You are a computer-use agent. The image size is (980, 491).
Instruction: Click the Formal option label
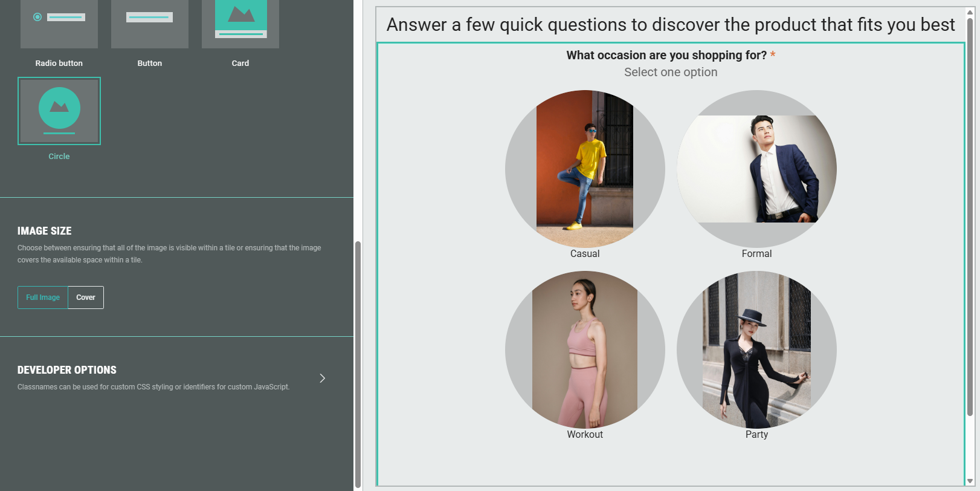[x=756, y=254]
